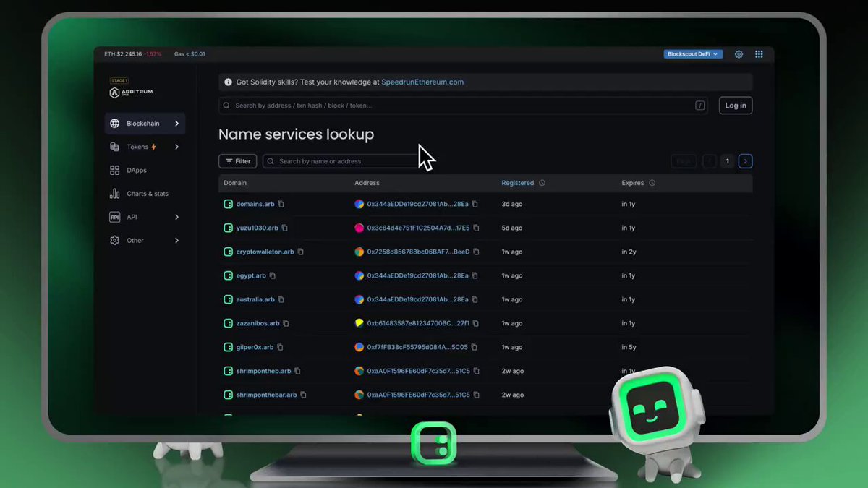
Task: Open the egypt.arb domain
Action: tap(252, 275)
